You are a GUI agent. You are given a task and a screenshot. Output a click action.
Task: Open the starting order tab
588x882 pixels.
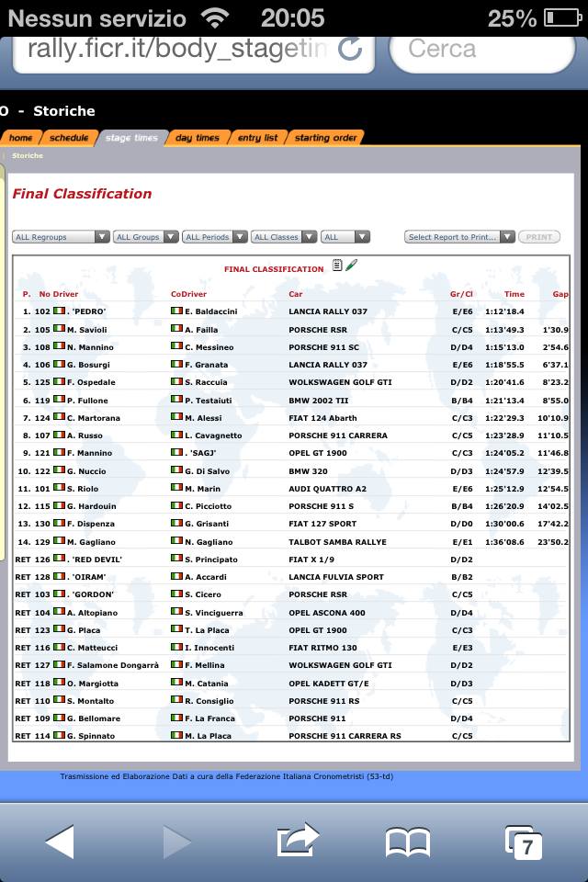click(x=326, y=138)
